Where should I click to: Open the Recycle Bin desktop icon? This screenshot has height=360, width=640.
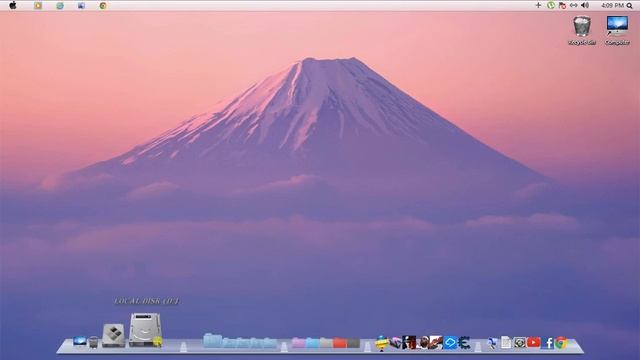pyautogui.click(x=582, y=30)
